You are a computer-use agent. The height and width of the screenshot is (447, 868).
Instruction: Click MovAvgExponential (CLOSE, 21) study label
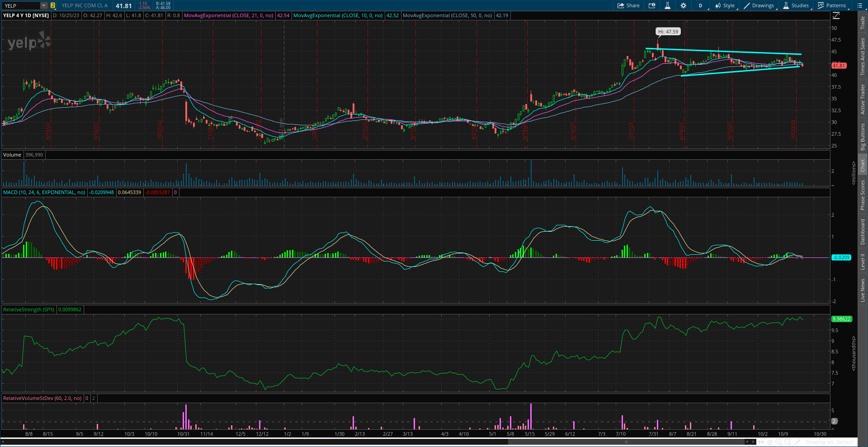click(x=229, y=15)
